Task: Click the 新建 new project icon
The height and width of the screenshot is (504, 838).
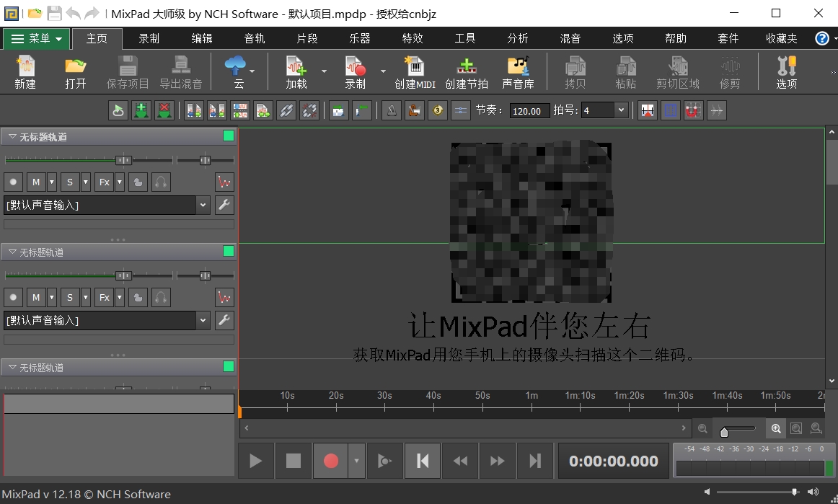Action: pyautogui.click(x=25, y=72)
